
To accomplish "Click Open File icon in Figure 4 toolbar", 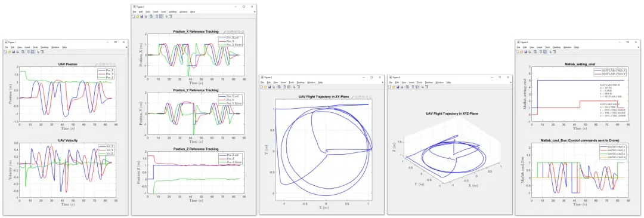I will coord(394,87).
